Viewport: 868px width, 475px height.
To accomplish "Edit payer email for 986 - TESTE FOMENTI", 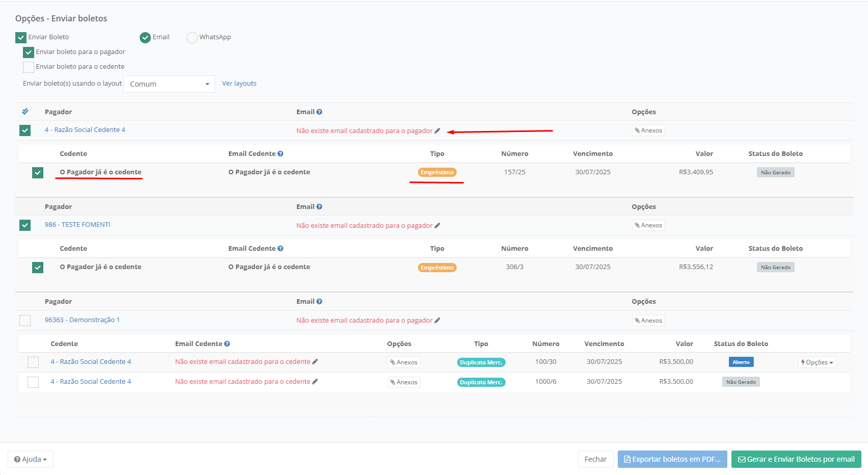I will 437,226.
